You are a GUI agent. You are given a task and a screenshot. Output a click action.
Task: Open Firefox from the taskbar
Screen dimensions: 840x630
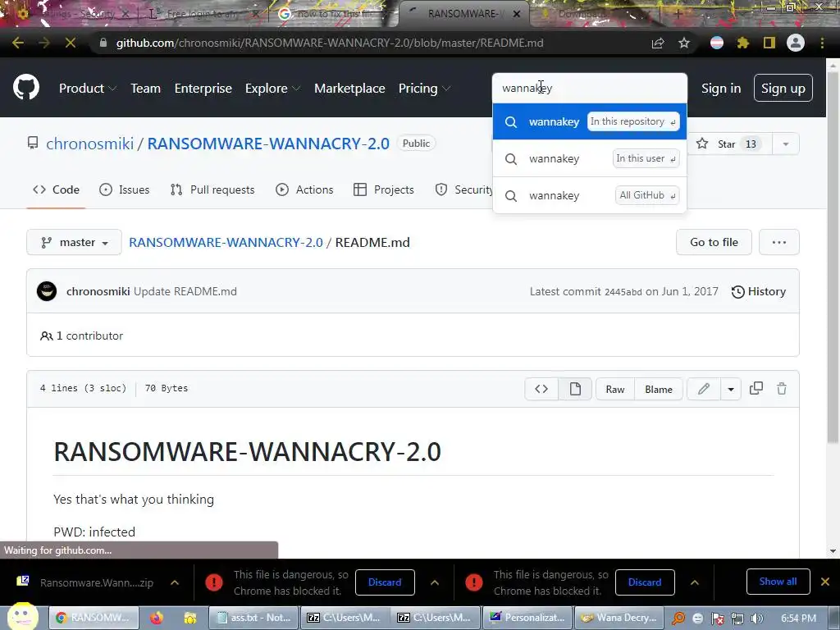coord(157,619)
